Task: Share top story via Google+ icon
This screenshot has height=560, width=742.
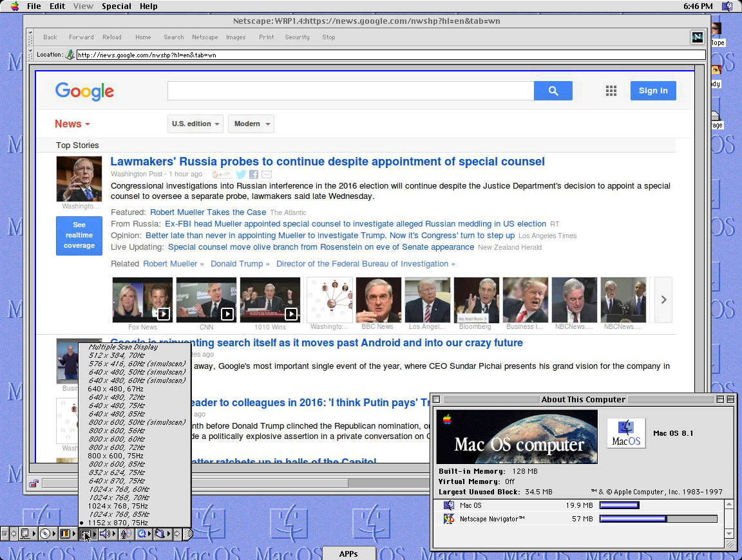Action: tap(222, 174)
